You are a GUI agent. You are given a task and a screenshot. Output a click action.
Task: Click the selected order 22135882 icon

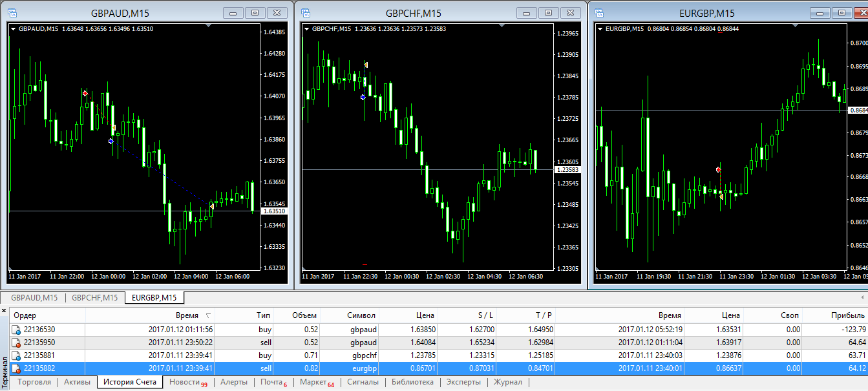click(x=16, y=368)
